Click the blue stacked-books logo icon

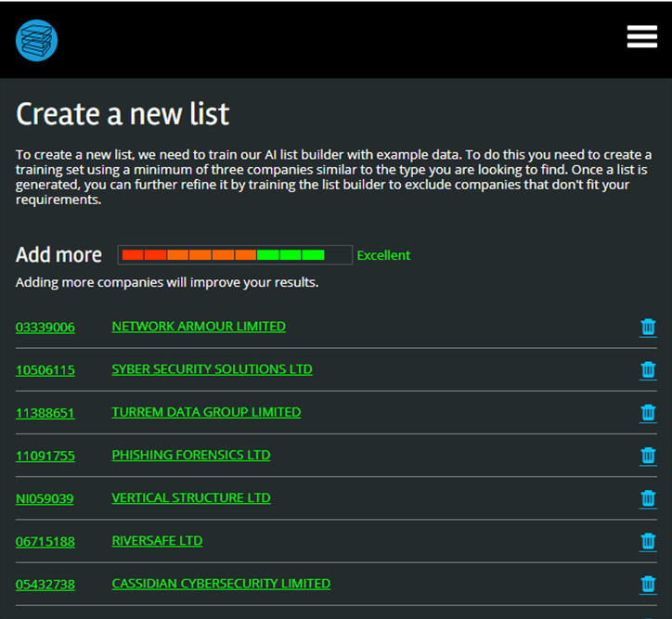click(36, 40)
